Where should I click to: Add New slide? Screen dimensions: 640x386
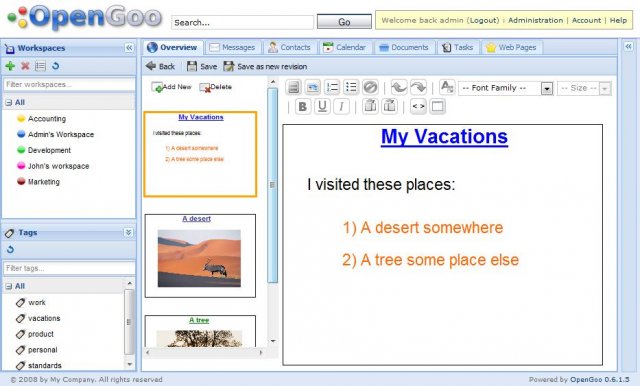(171, 87)
